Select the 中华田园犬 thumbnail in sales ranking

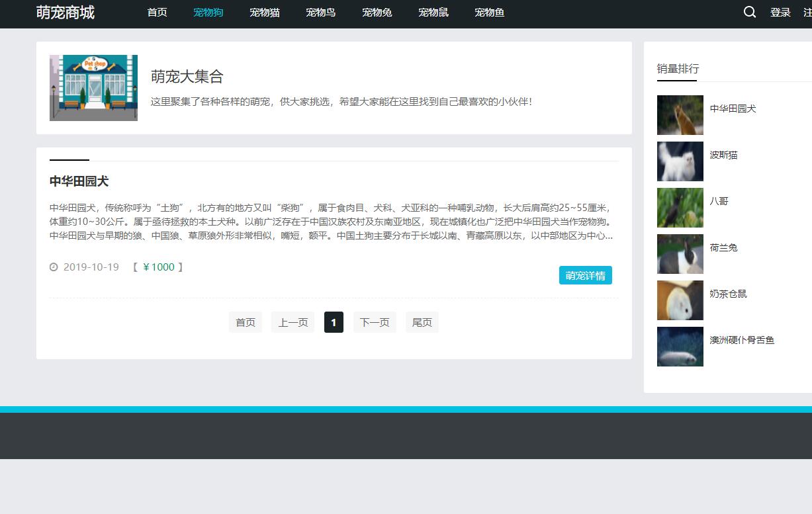click(680, 115)
